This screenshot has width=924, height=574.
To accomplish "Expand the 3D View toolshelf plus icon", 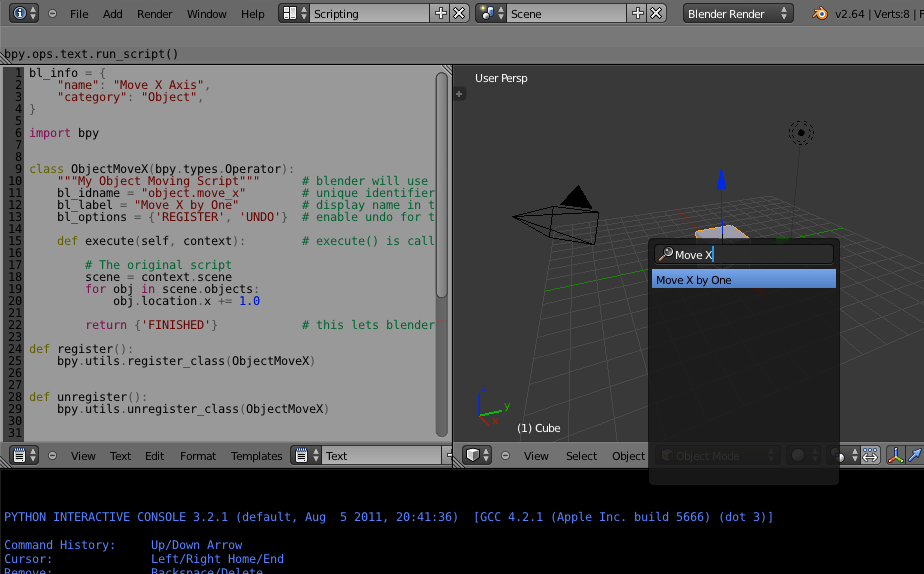I will [460, 94].
